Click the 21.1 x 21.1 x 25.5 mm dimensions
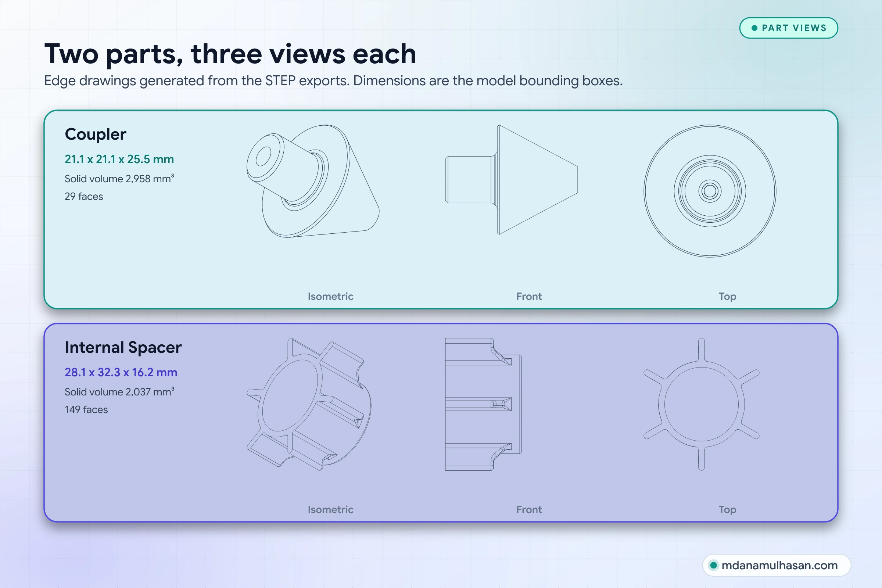 (x=119, y=159)
